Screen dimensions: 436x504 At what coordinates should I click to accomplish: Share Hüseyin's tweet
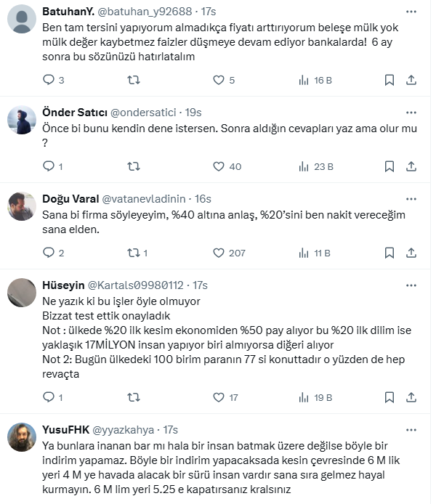[x=411, y=397]
